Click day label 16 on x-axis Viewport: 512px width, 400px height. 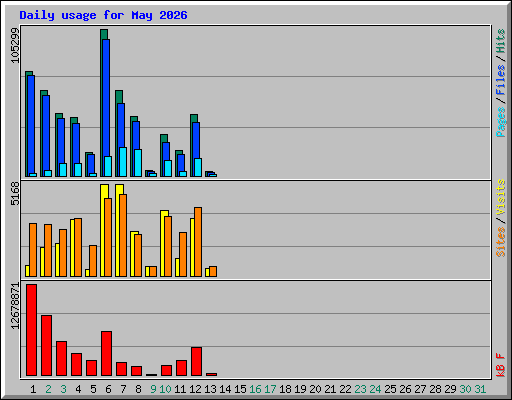point(255,389)
